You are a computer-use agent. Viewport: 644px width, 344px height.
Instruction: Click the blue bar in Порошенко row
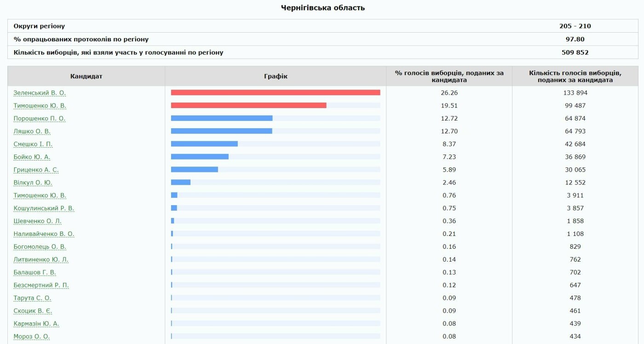(x=222, y=119)
